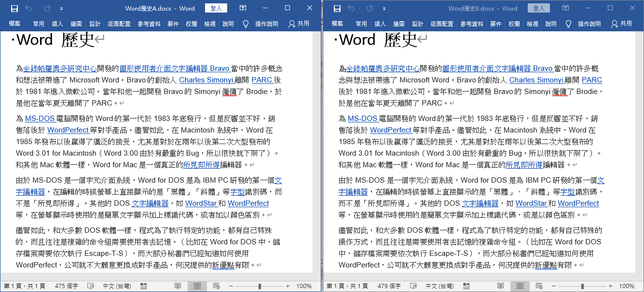Click Undo in the Word歷史B window

click(351, 8)
